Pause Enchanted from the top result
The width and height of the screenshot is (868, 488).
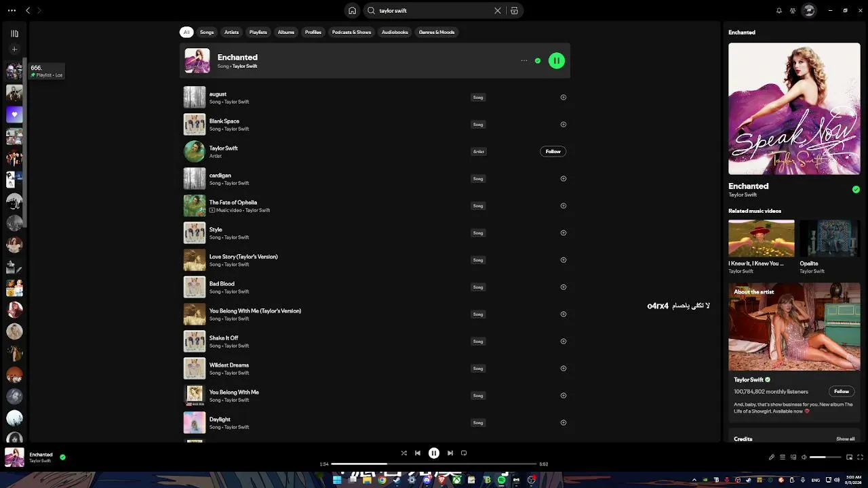coord(557,60)
